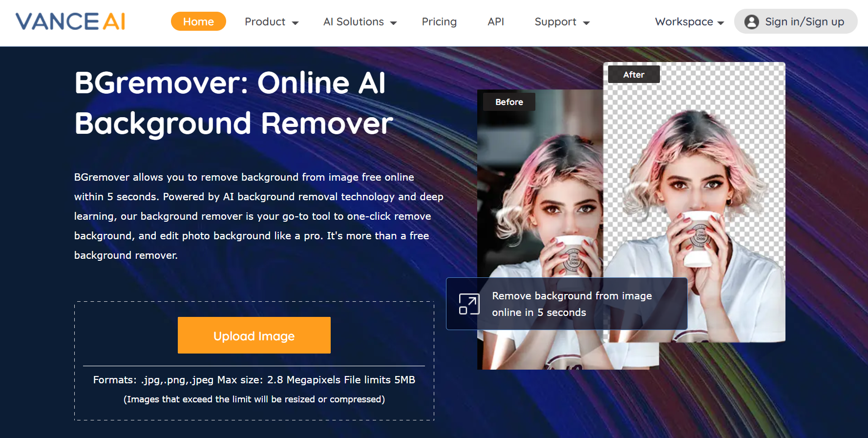Click the expand arrow icon in banner
This screenshot has height=438, width=868.
469,304
